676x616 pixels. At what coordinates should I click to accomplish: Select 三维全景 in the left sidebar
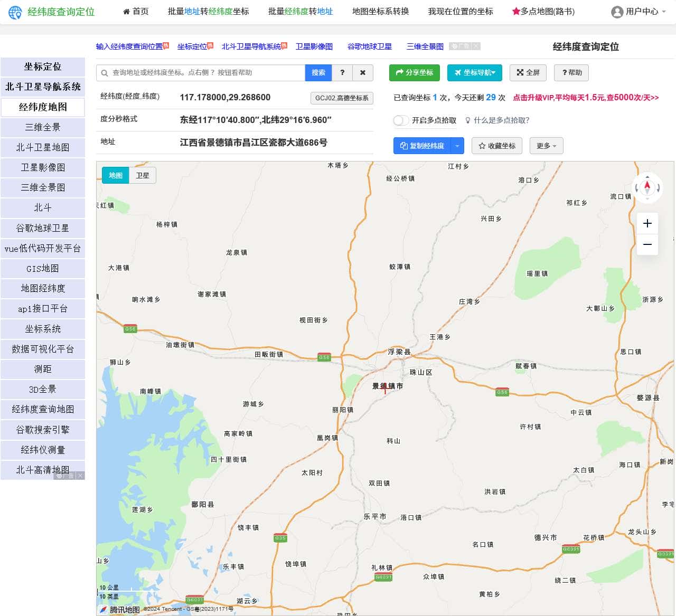pyautogui.click(x=43, y=127)
